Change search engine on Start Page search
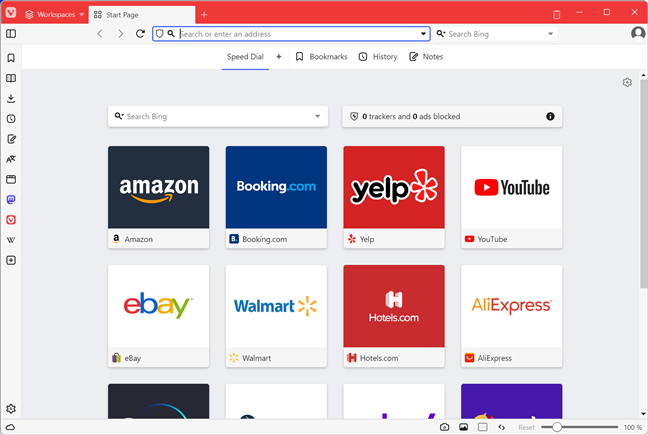Image resolution: width=648 pixels, height=435 pixels. click(x=119, y=116)
